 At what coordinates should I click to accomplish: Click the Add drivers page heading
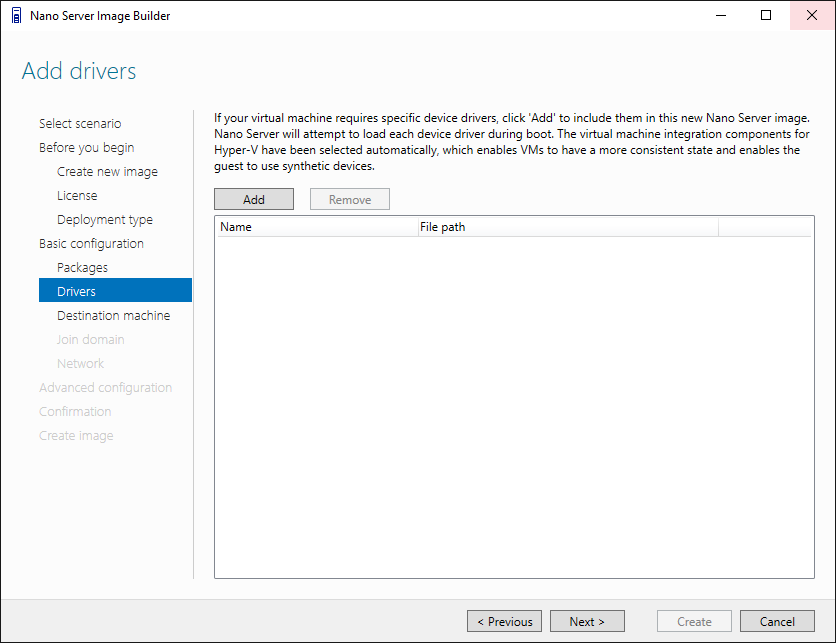[79, 71]
